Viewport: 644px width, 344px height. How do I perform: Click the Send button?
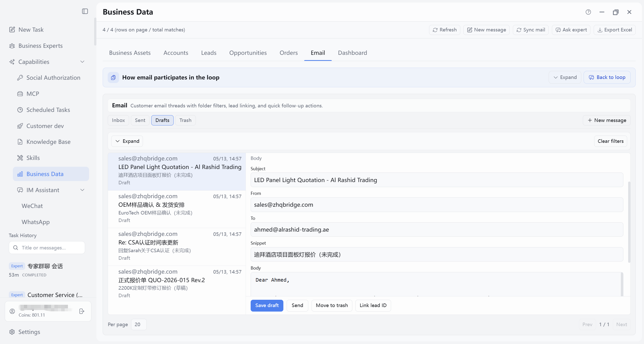click(297, 306)
